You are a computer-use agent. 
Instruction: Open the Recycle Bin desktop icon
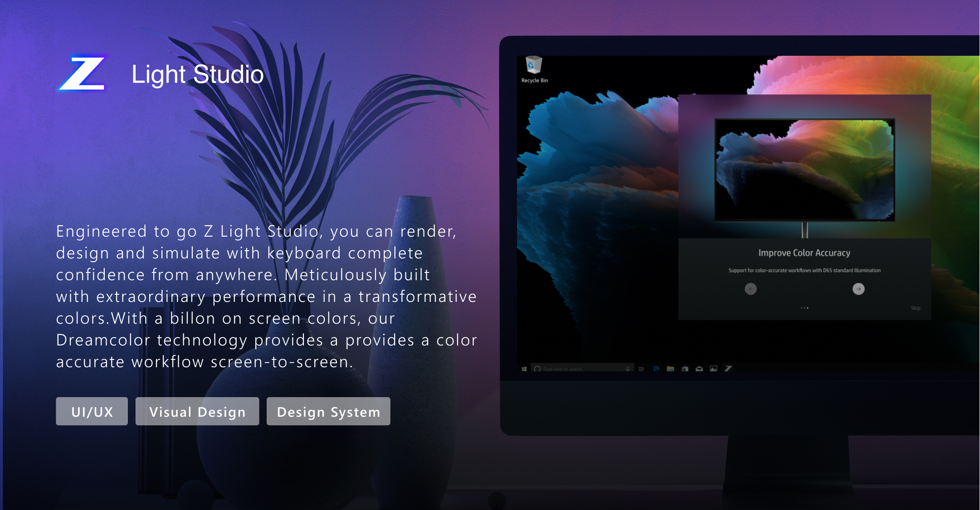pyautogui.click(x=534, y=69)
